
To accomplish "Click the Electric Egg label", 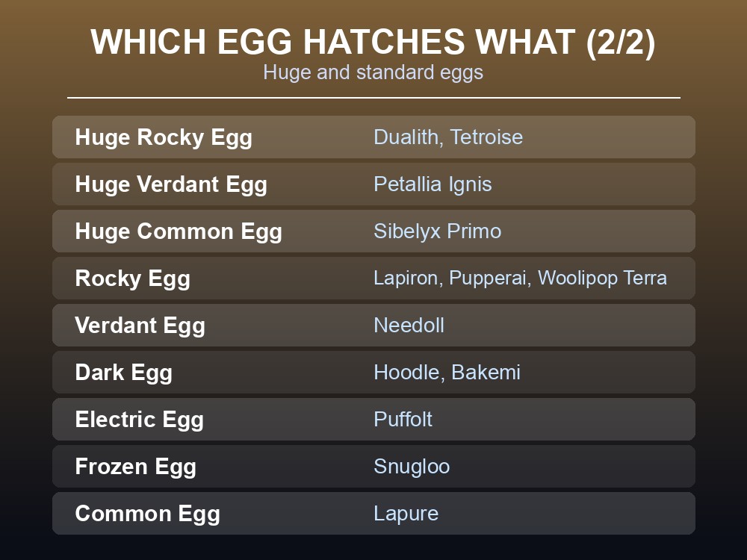I will tap(139, 420).
